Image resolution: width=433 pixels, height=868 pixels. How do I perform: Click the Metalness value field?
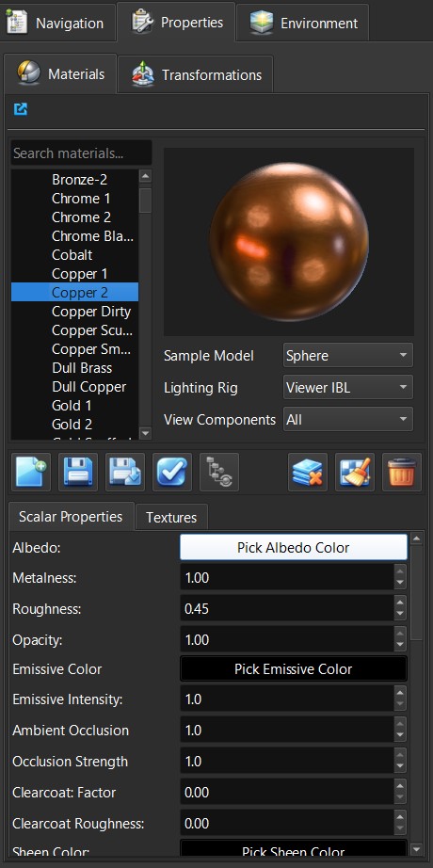pyautogui.click(x=287, y=578)
